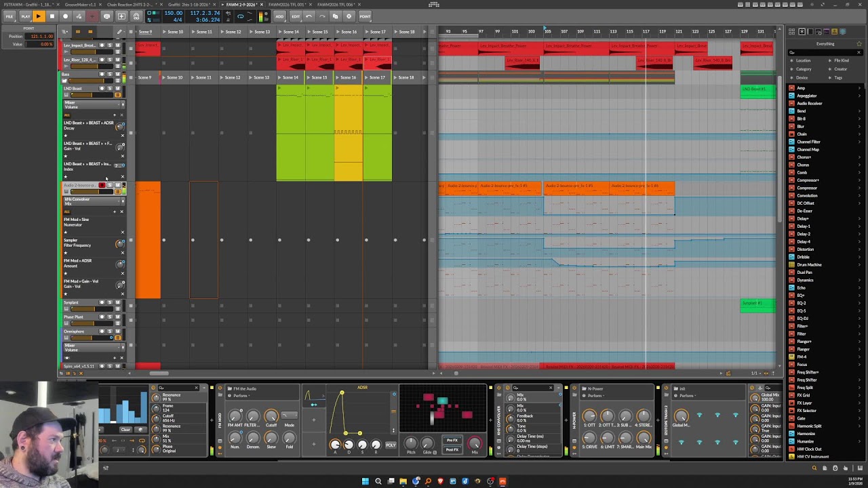Switch to the GrooveMaker v1.1 project tab
Screen dimensions: 868x488
coord(80,5)
